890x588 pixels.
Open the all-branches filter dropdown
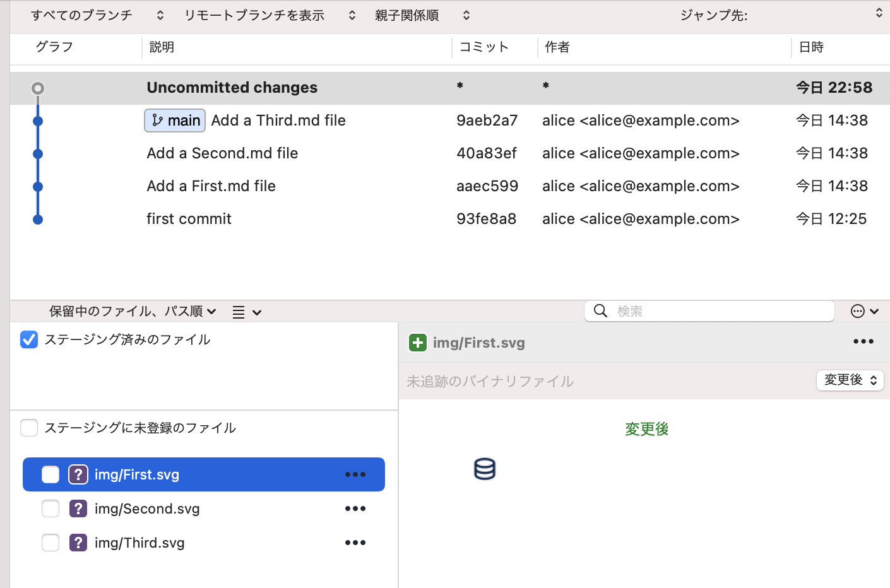(x=97, y=15)
